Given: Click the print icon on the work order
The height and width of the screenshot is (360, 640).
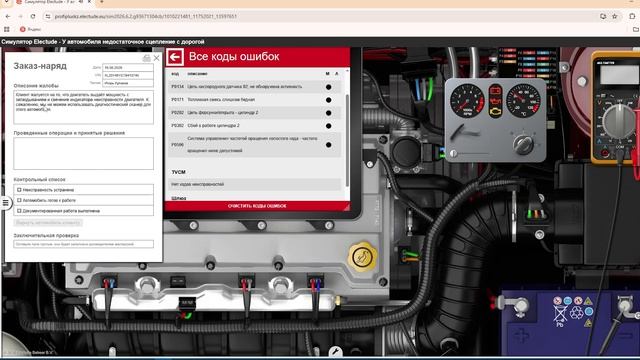Looking at the screenshot, I should [x=147, y=58].
